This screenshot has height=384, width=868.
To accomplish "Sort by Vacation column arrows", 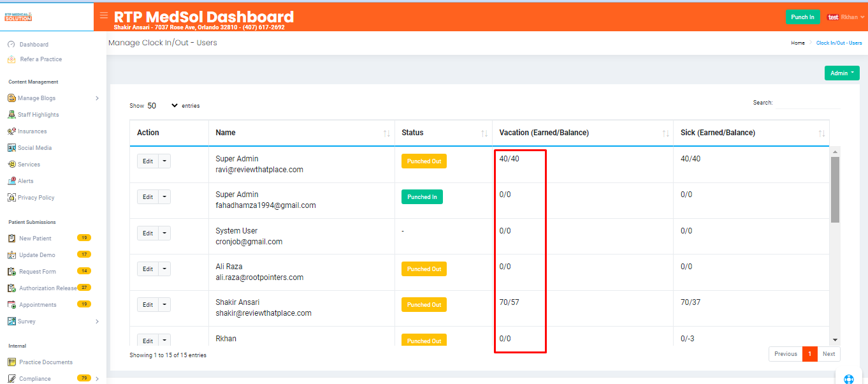I will 665,133.
